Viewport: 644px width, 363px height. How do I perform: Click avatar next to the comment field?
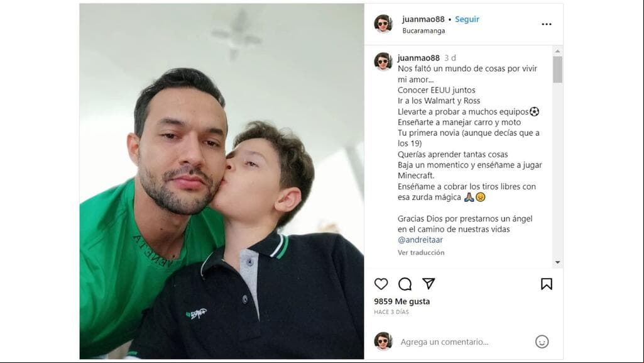383,341
